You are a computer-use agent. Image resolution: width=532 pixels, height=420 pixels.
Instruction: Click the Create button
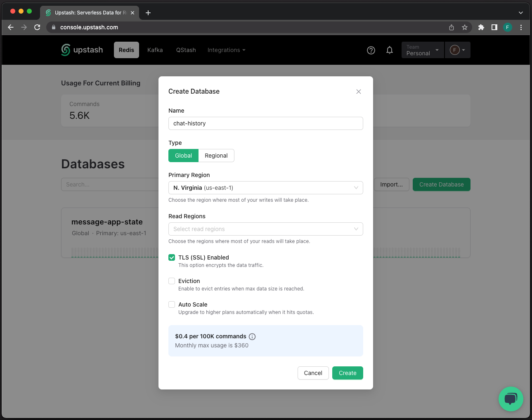[348, 373]
